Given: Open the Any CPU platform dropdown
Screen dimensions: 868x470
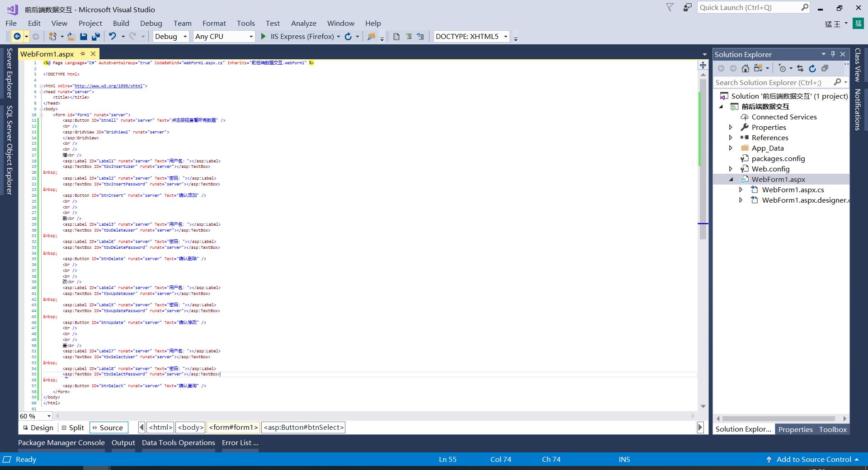Looking at the screenshot, I should 251,37.
